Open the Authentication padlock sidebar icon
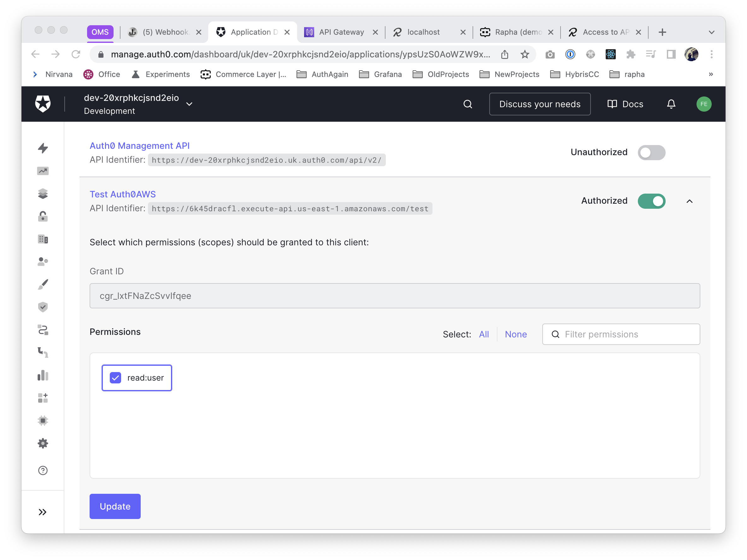Viewport: 747px width, 560px height. point(43,216)
